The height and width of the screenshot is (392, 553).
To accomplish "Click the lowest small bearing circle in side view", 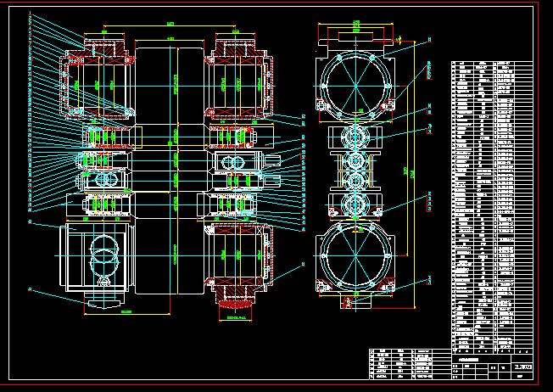I will 355,205.
